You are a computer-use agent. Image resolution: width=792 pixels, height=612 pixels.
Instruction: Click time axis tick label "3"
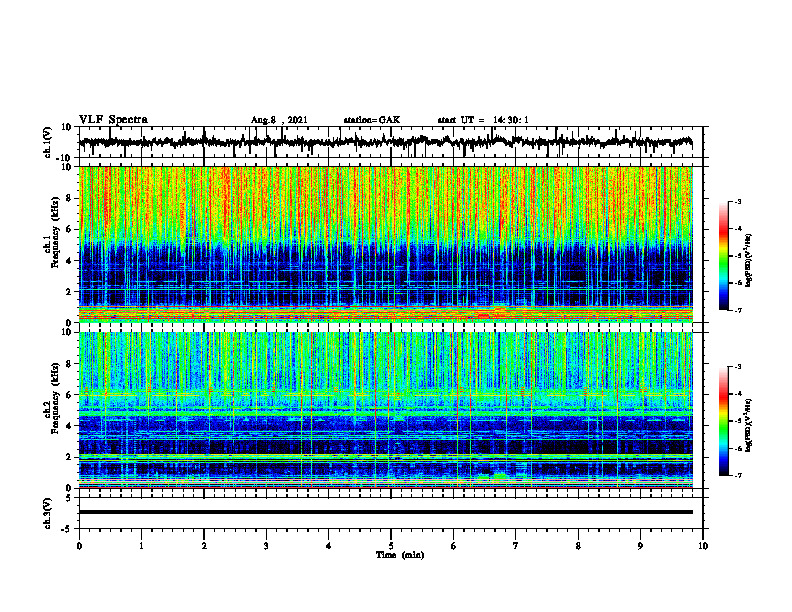click(266, 546)
